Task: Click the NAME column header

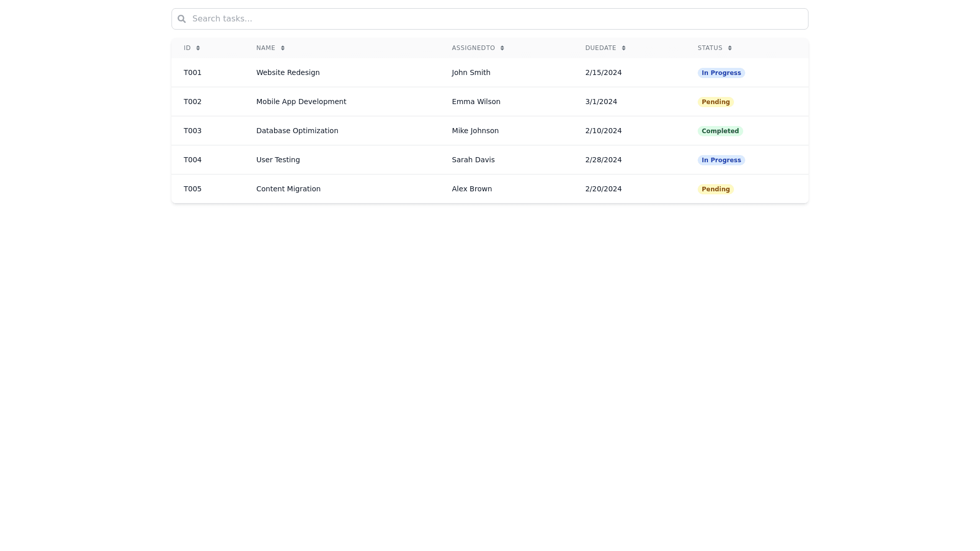Action: 265,48
